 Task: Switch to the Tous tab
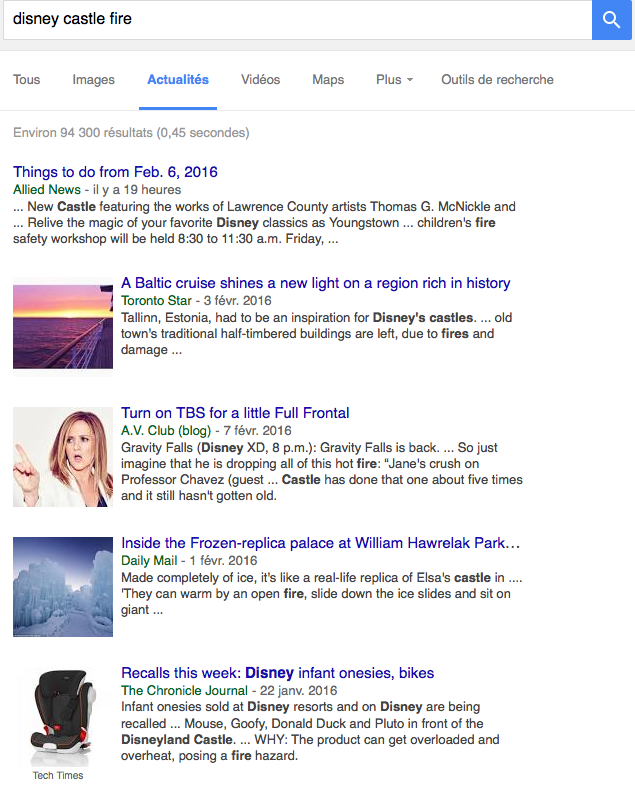(27, 79)
